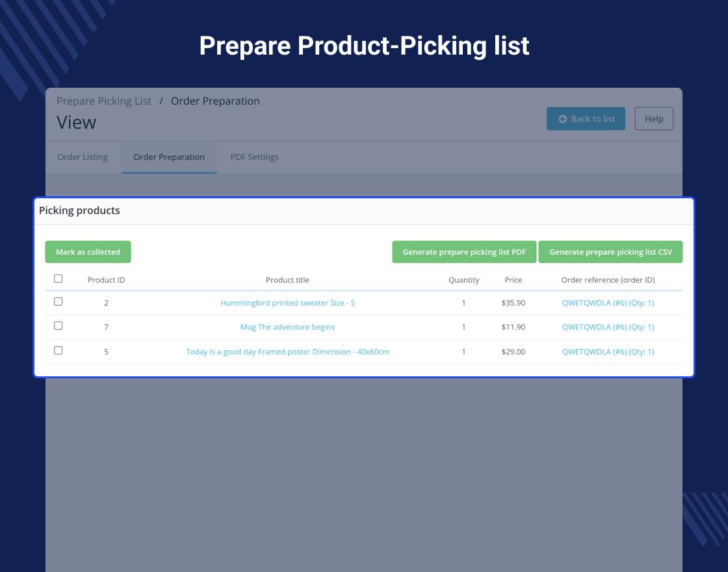728x572 pixels.
Task: Click the View page title
Action: (x=76, y=122)
